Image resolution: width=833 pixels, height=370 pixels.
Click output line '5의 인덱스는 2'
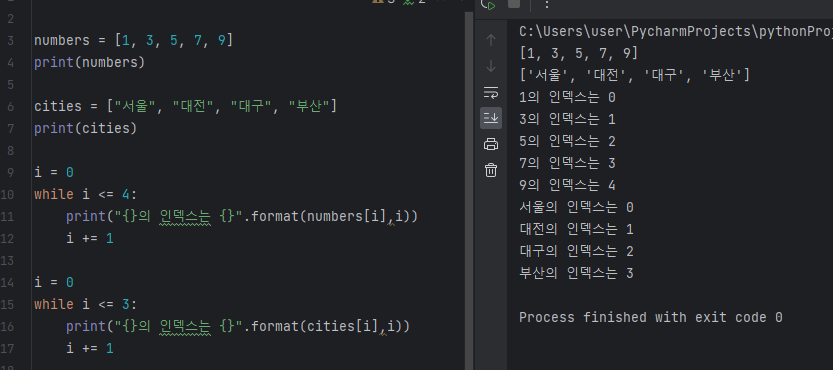tap(567, 141)
